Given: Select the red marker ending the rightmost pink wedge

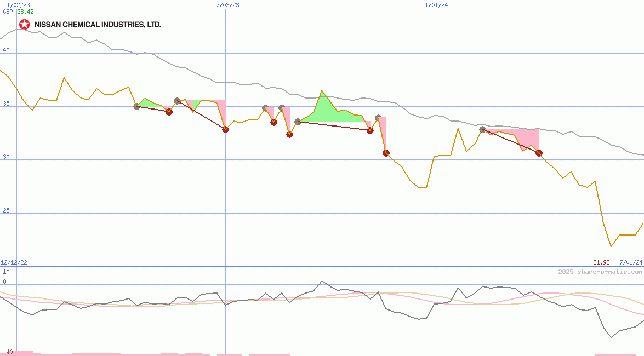Looking at the screenshot, I should click(539, 153).
